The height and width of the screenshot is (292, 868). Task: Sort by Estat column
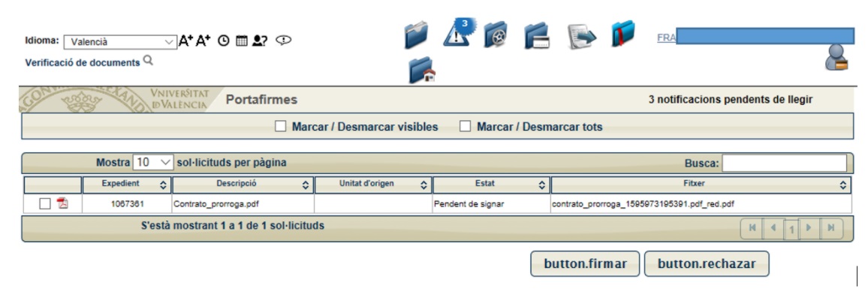point(492,185)
